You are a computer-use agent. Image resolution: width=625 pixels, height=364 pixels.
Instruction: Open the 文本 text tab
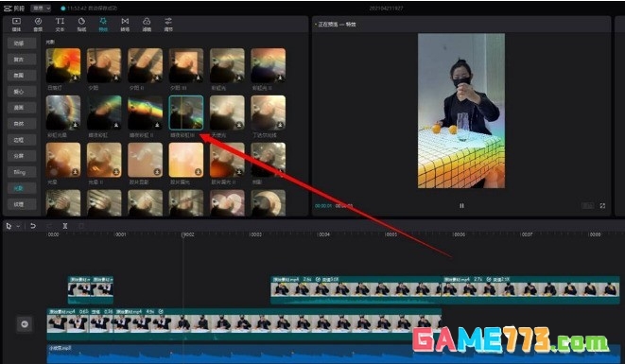[60, 25]
